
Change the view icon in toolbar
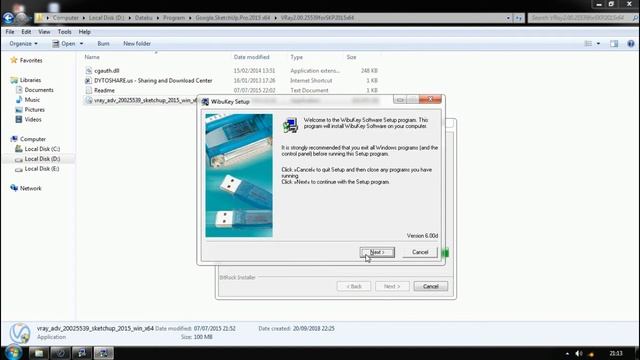point(588,44)
